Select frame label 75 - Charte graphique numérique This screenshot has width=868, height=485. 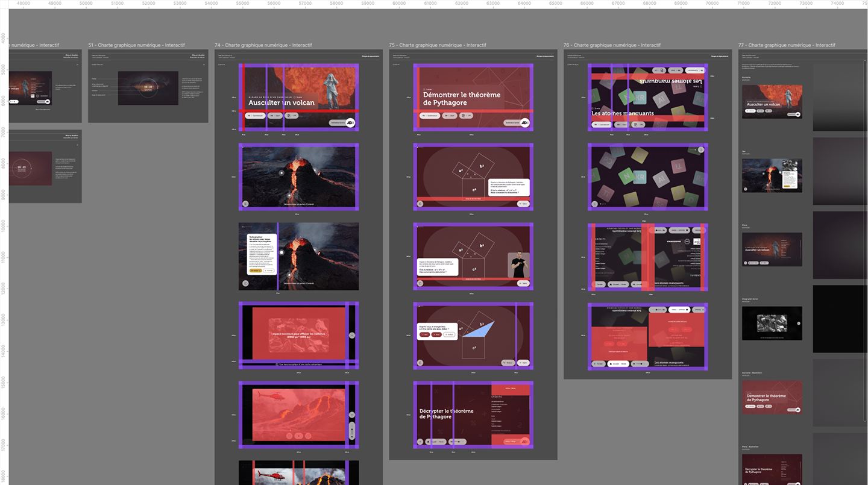pos(438,45)
